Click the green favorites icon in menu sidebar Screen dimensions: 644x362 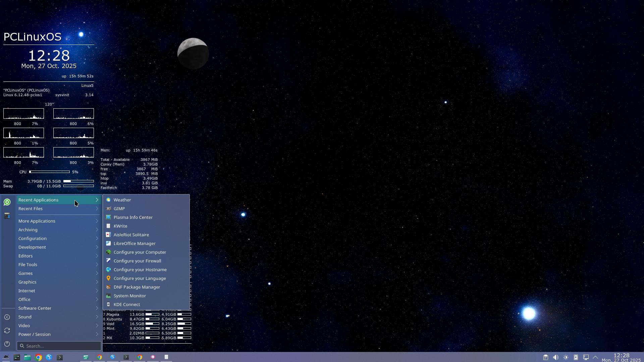coord(7,202)
